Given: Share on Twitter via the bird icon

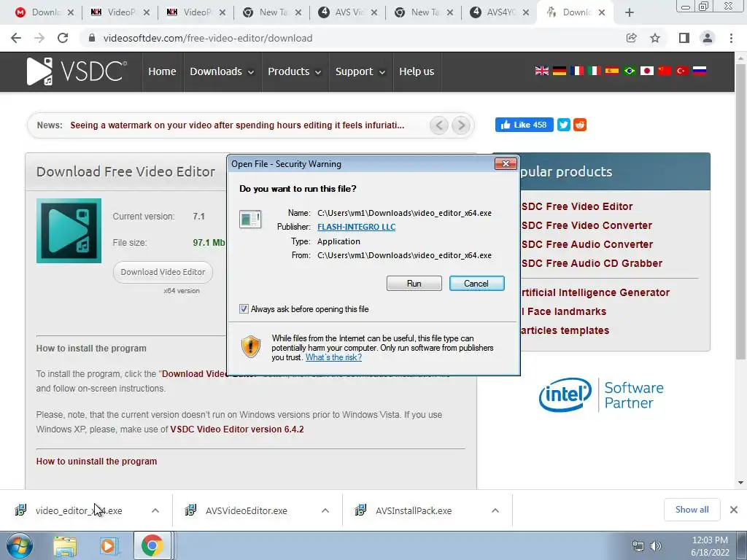Looking at the screenshot, I should click(x=564, y=125).
